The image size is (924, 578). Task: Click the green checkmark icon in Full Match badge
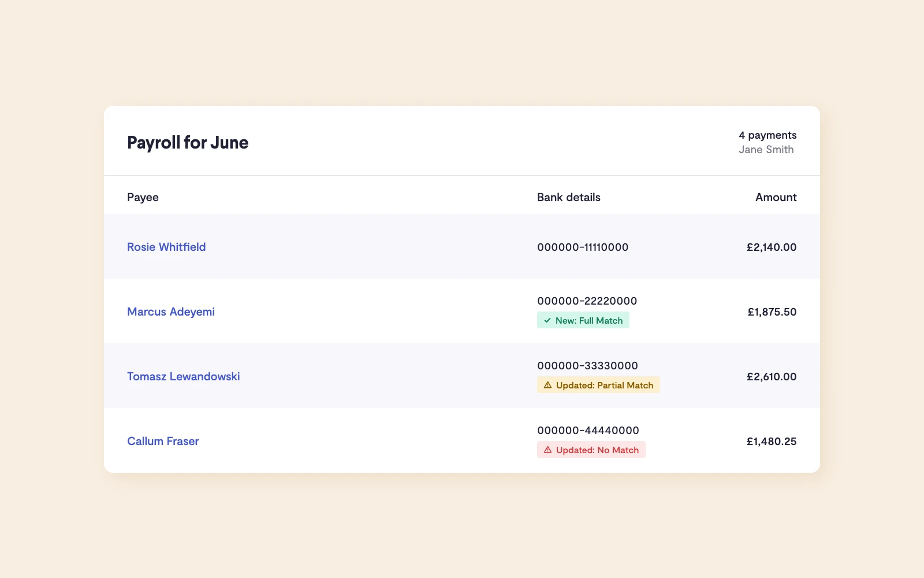(x=547, y=320)
